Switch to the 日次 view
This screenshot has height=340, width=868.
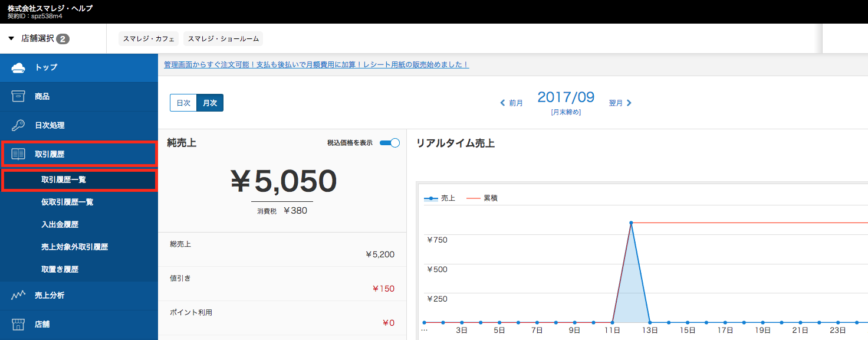183,103
